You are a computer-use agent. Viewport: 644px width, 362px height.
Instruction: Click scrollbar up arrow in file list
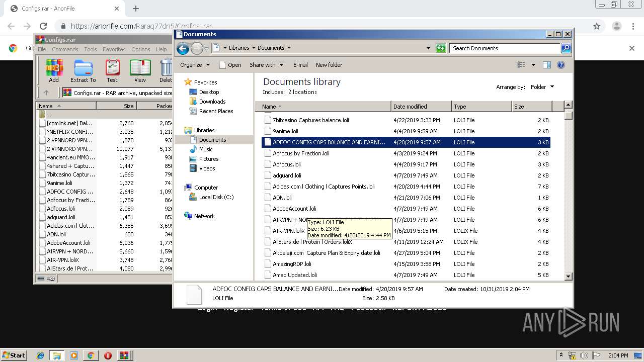click(569, 105)
